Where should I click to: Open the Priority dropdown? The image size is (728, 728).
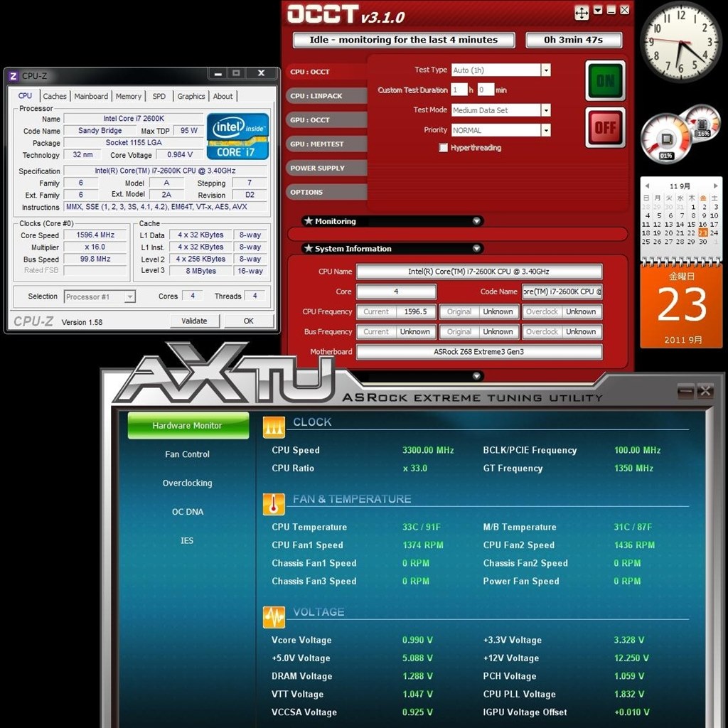pyautogui.click(x=546, y=130)
